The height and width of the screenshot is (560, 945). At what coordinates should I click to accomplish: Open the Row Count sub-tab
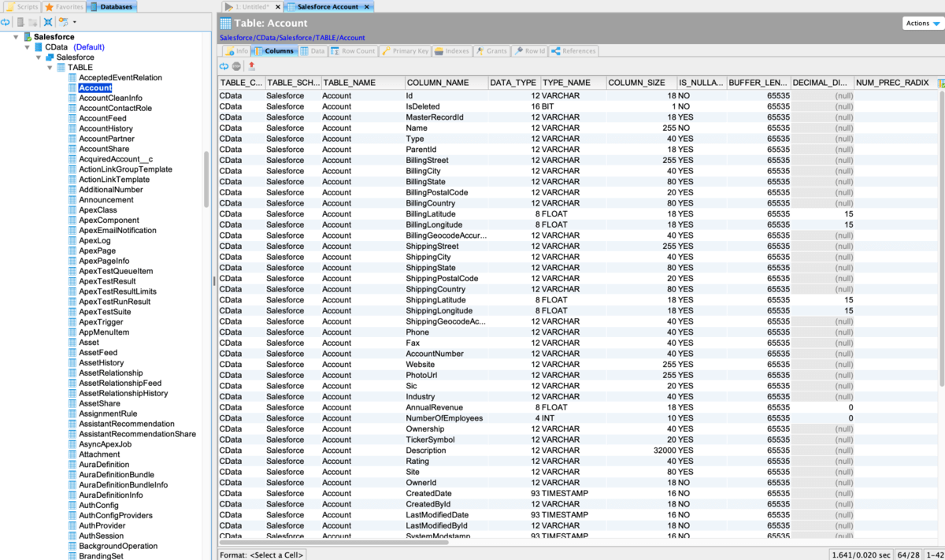point(353,51)
